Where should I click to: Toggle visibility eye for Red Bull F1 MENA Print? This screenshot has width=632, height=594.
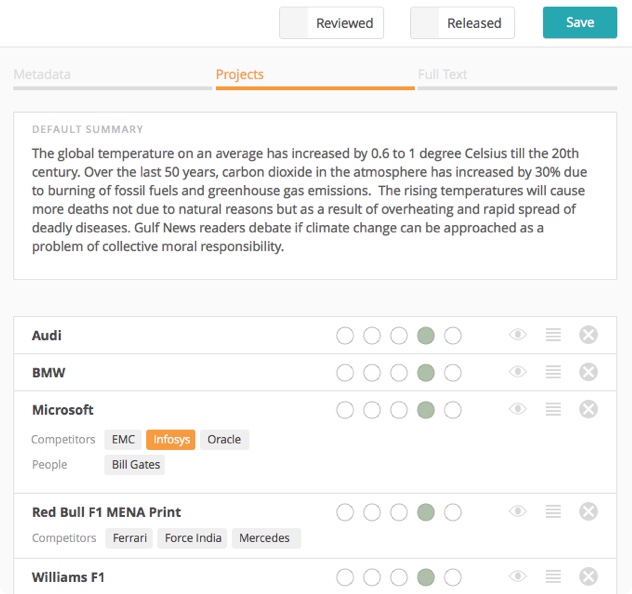coord(518,511)
